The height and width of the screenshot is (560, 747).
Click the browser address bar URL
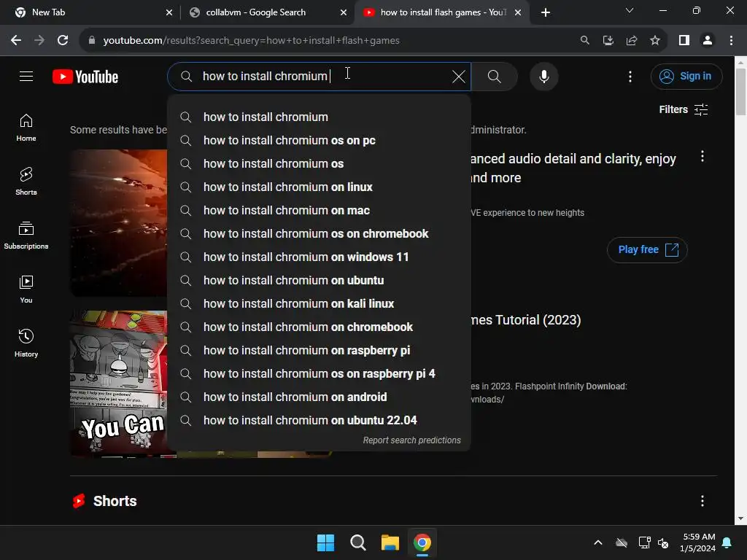coord(251,40)
